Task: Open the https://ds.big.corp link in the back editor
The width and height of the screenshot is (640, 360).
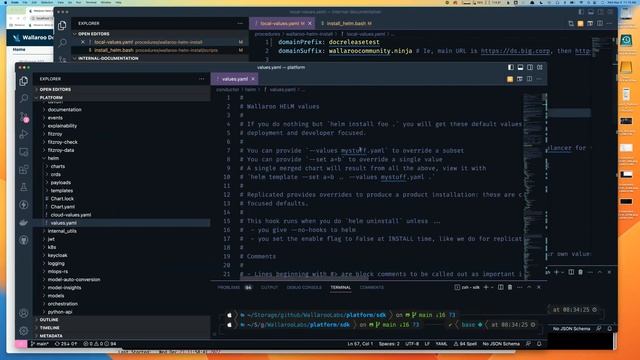Action: click(515, 51)
